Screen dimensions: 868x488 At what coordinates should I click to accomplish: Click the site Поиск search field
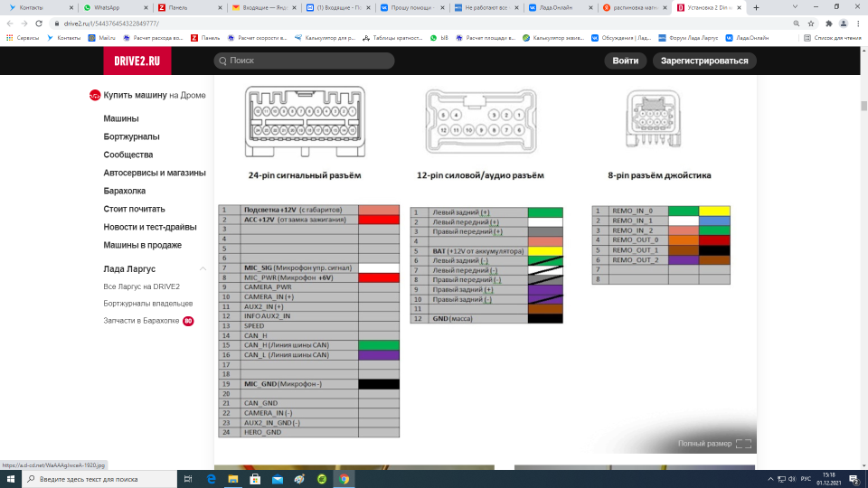coord(304,61)
